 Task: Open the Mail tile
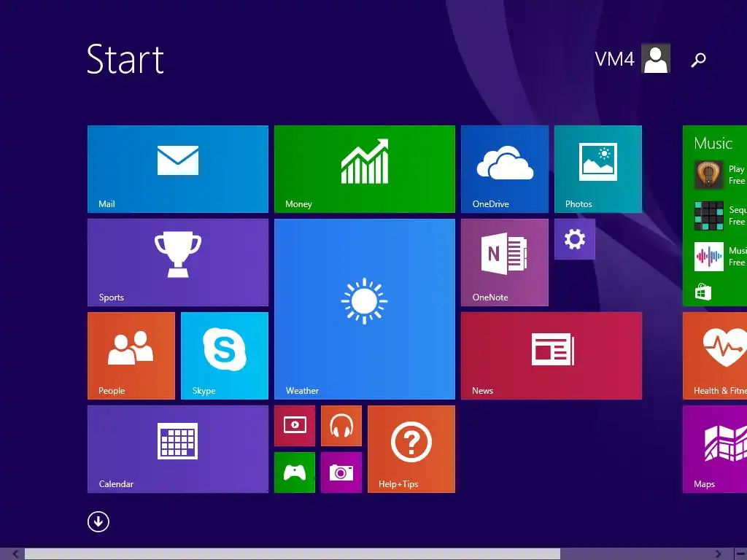pyautogui.click(x=178, y=169)
